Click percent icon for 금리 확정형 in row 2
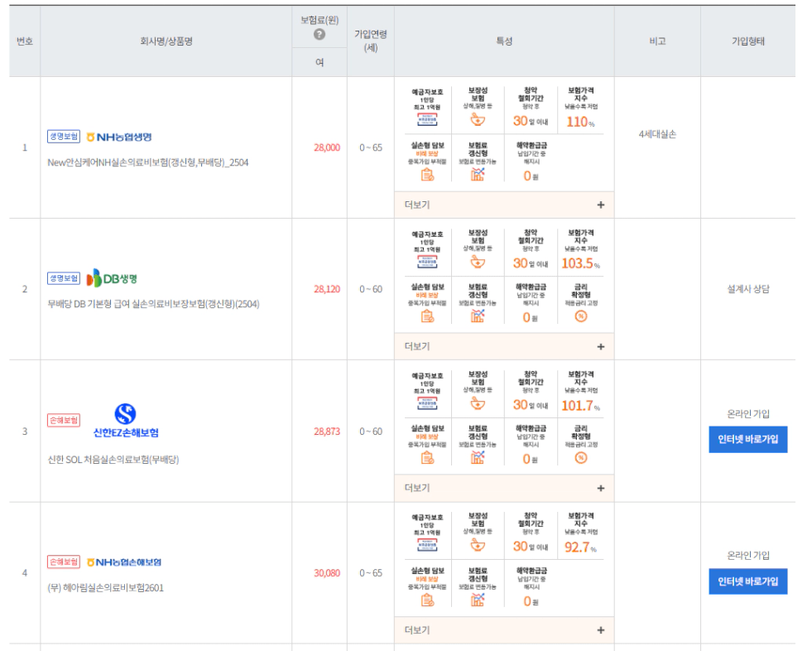Image resolution: width=812 pixels, height=651 pixels. click(580, 316)
